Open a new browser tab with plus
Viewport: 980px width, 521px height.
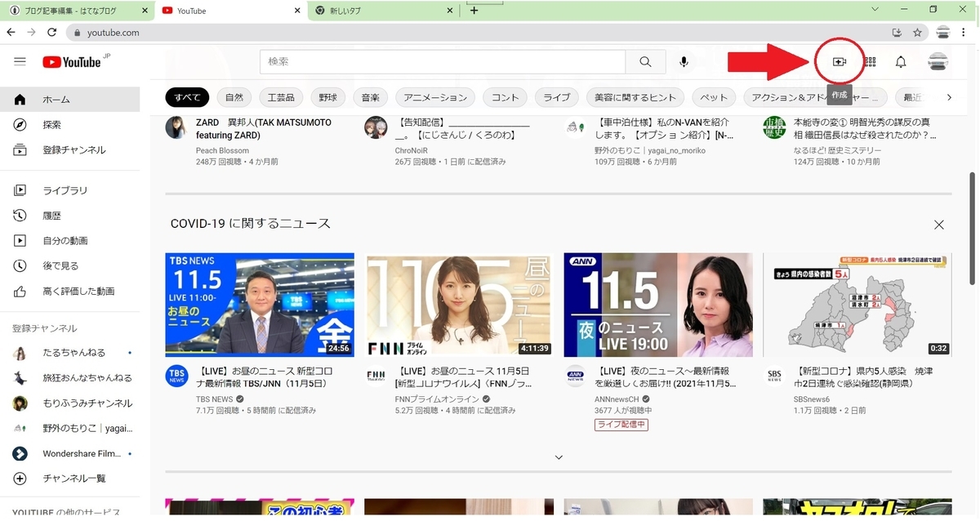pyautogui.click(x=474, y=11)
